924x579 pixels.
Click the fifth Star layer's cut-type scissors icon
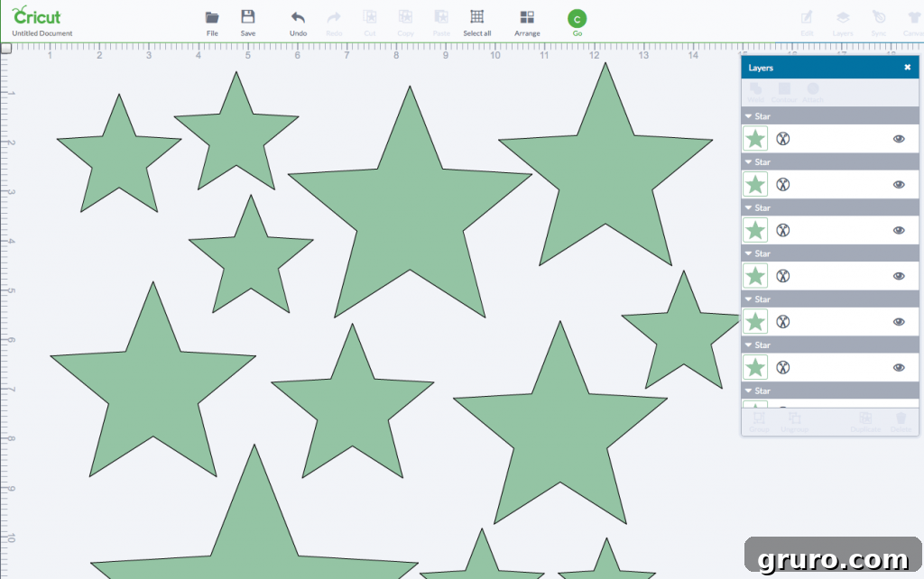pos(782,322)
